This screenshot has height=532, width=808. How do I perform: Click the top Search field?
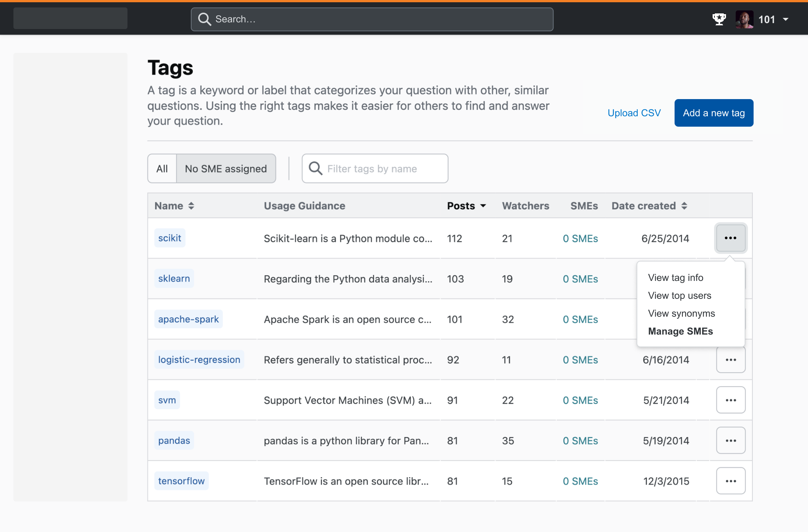372,19
